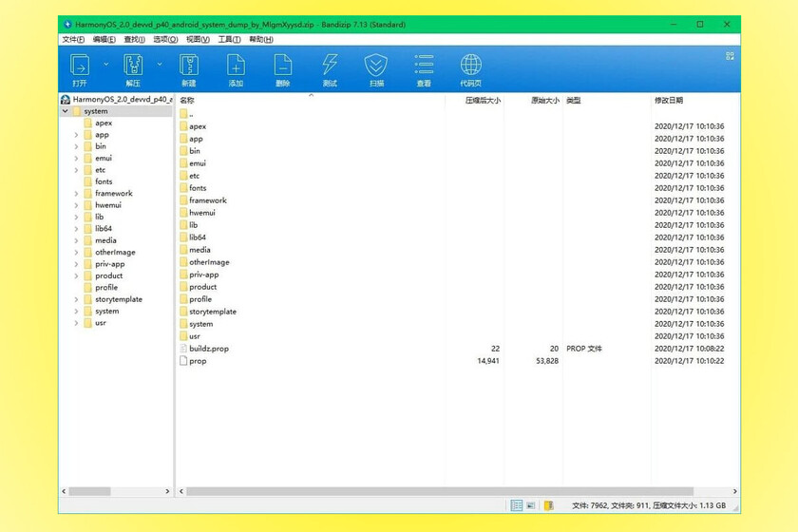Open the View (视图) menu
This screenshot has width=798, height=532.
(198, 39)
